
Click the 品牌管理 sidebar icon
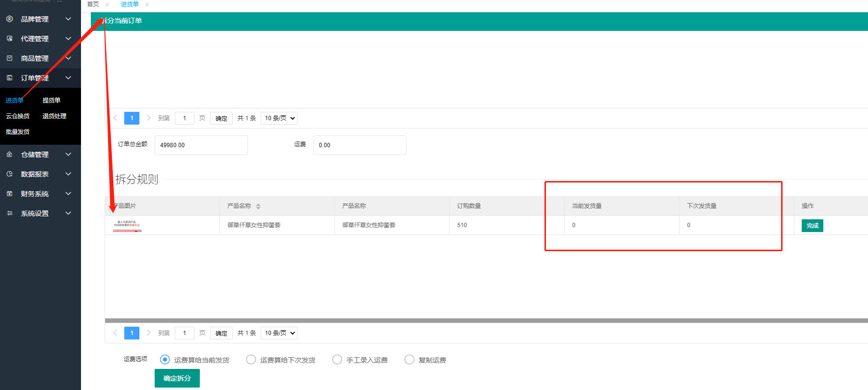[x=9, y=19]
